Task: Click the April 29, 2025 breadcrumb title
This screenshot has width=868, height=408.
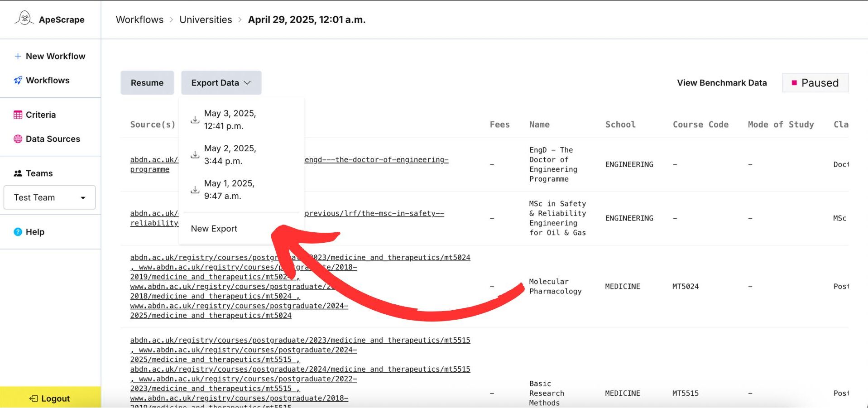Action: coord(307,19)
